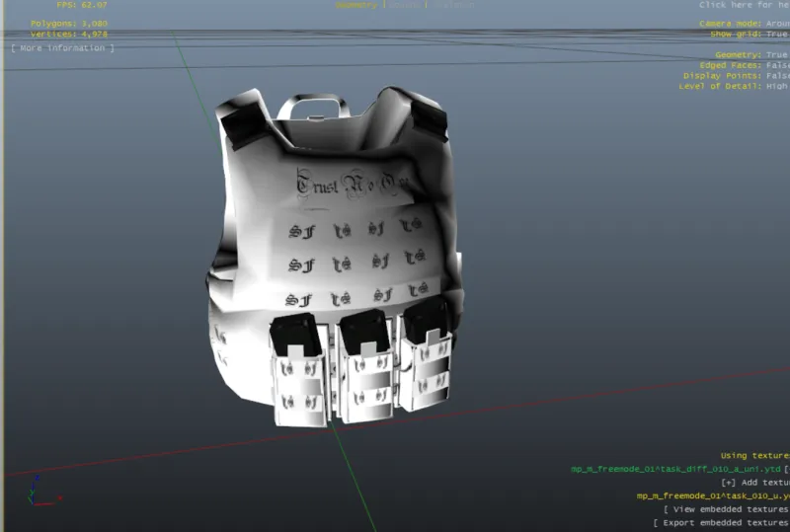
Task: Click the [+] Add texture button
Action: pyautogui.click(x=755, y=483)
